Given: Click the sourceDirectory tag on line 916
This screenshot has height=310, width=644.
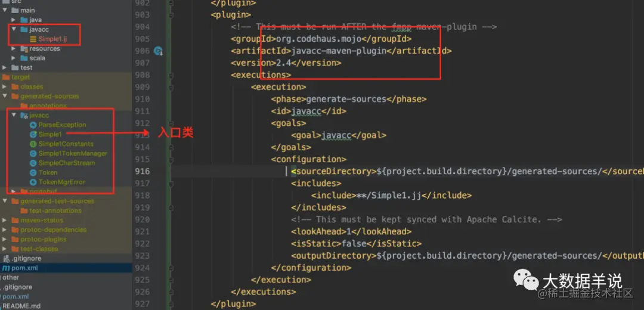Looking at the screenshot, I should coord(334,171).
